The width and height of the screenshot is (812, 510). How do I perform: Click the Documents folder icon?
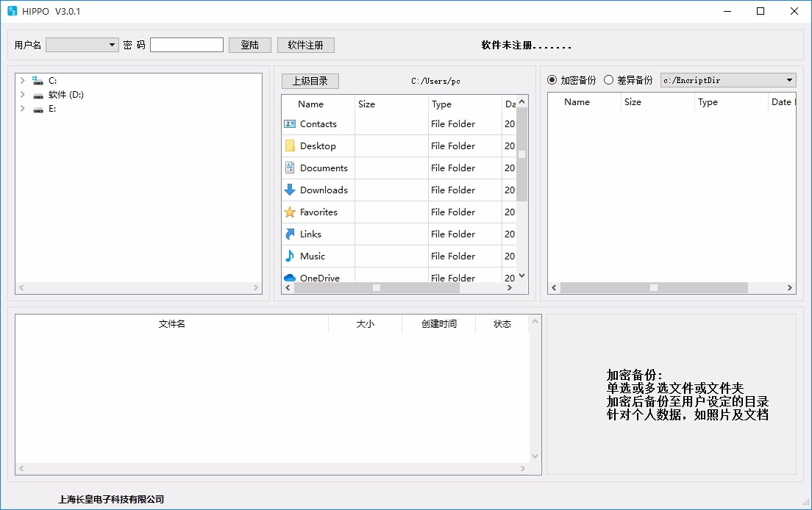[290, 168]
